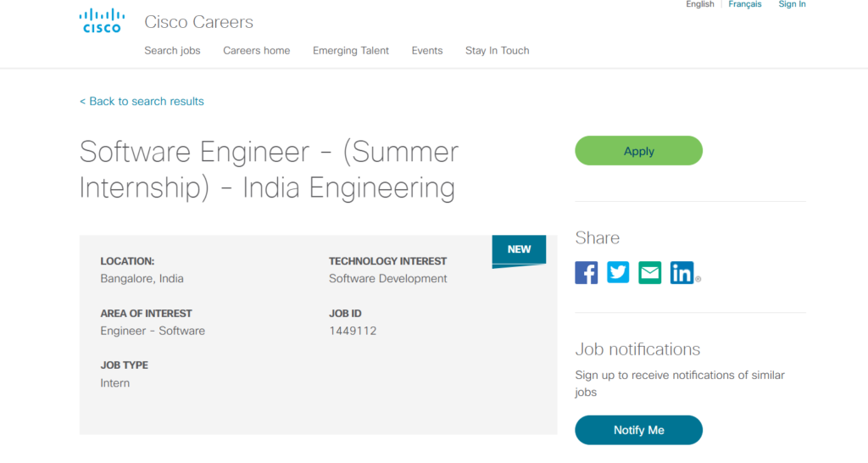This screenshot has height=463, width=868.
Task: Share job on LinkedIn
Action: 682,272
